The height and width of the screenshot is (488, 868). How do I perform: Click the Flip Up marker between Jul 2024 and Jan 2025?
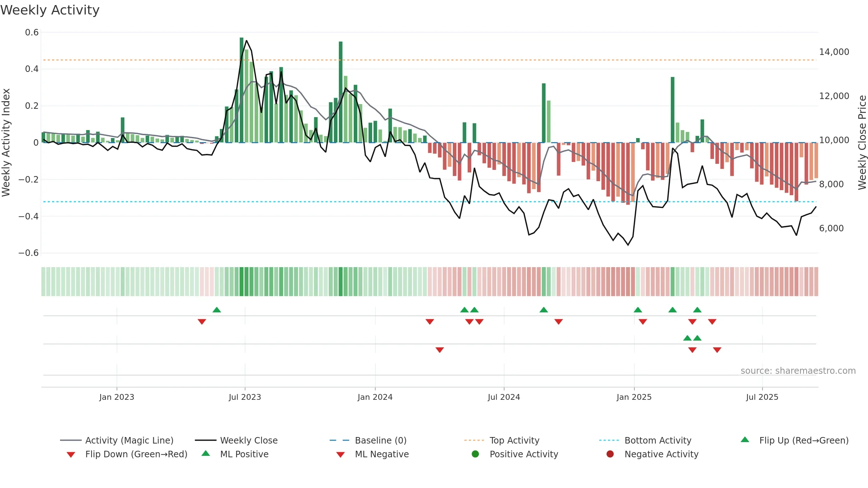coord(544,310)
